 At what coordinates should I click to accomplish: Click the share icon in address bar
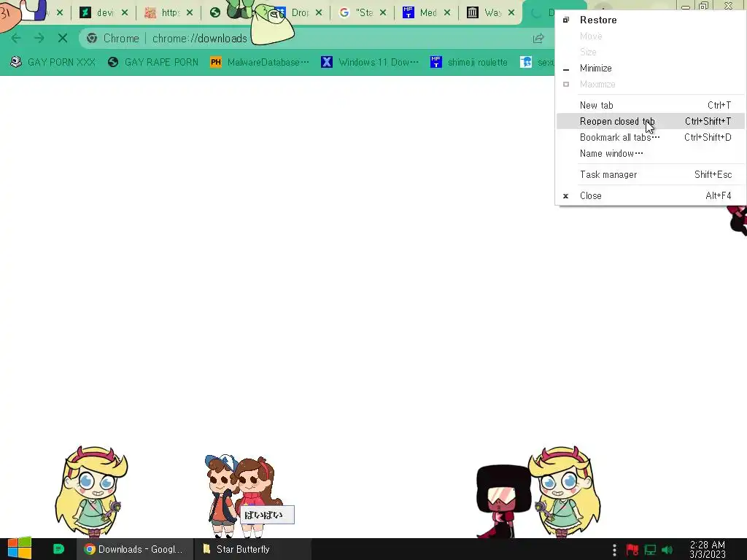point(538,38)
